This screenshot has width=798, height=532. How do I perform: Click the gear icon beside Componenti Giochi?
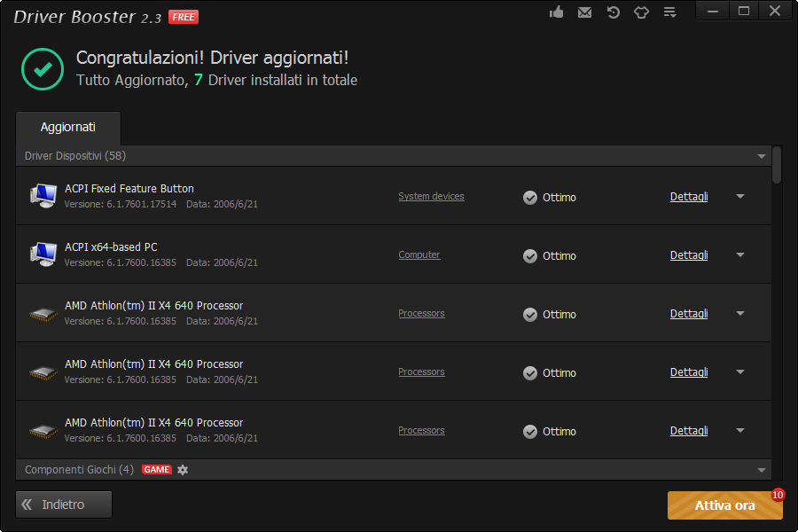pyautogui.click(x=183, y=470)
